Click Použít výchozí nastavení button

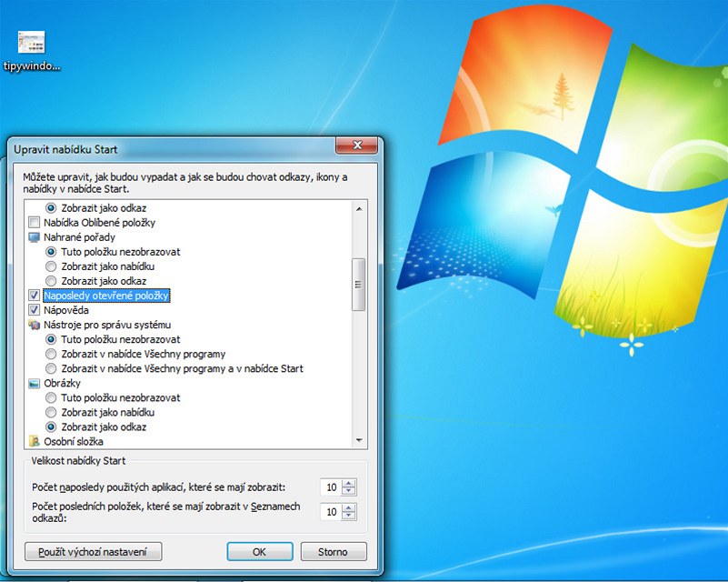pyautogui.click(x=94, y=551)
